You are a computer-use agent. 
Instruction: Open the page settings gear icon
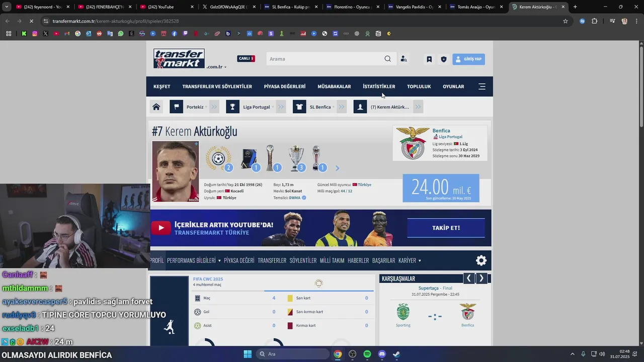(481, 260)
